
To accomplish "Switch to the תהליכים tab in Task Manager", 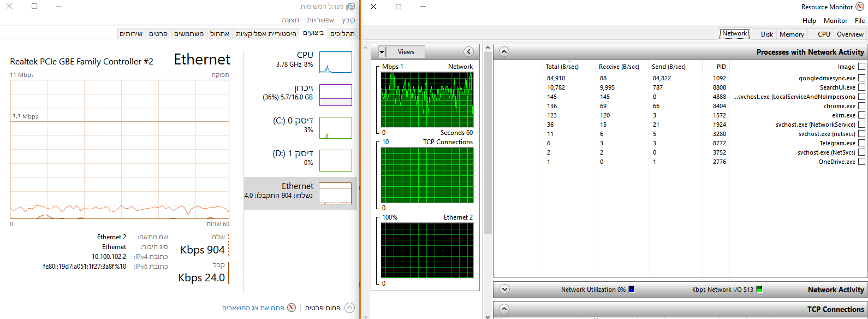I will [342, 33].
